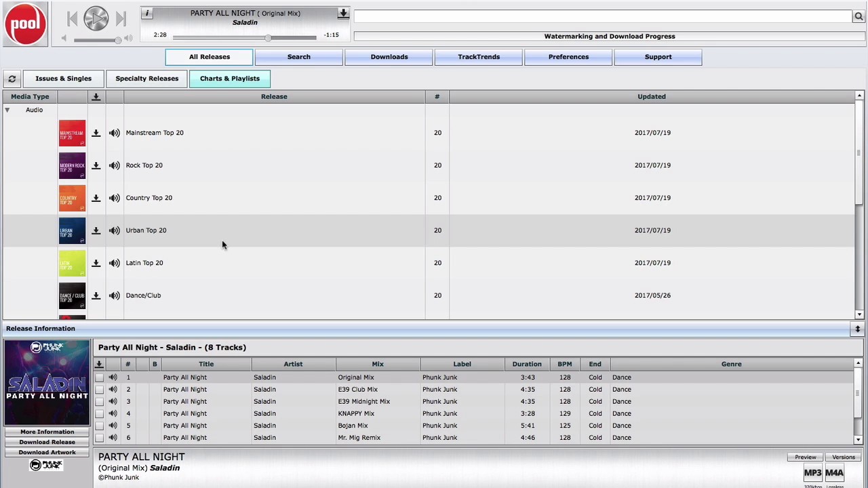This screenshot has width=868, height=488.
Task: Click the Download Release button
Action: coord(47,442)
